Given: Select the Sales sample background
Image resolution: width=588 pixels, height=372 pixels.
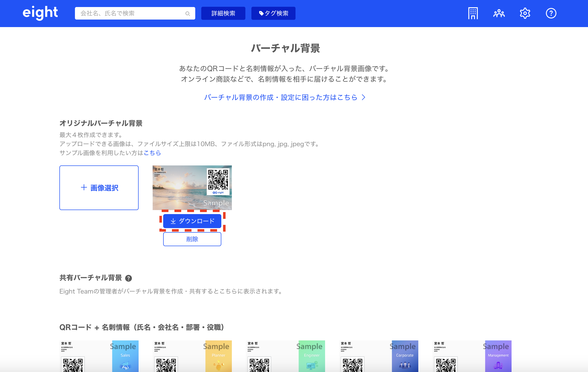Looking at the screenshot, I should pos(99,356).
